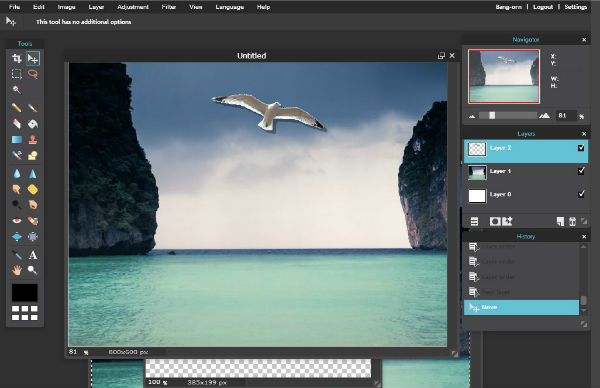Open the Edit menu
This screenshot has height=388, width=600.
click(39, 7)
